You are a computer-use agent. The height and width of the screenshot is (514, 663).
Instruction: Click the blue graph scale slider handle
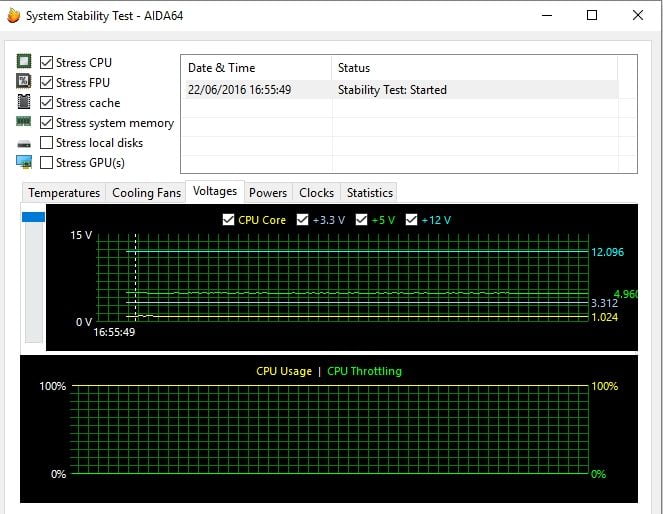pos(33,217)
